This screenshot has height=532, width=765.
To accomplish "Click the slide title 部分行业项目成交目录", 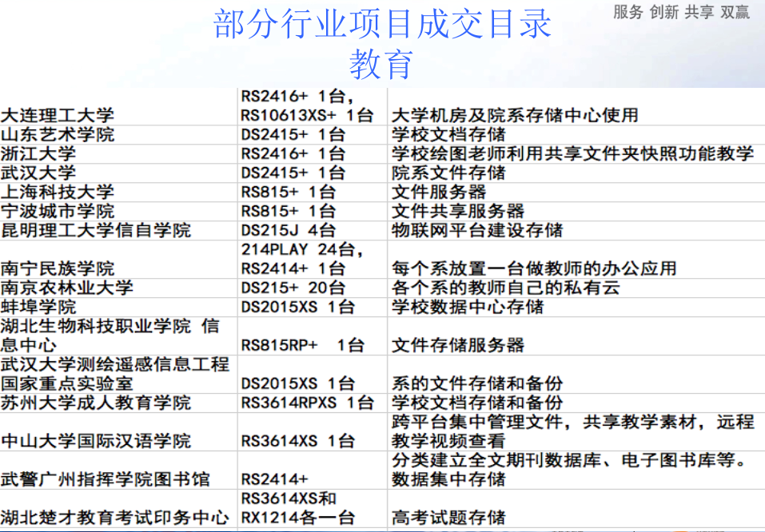I will pyautogui.click(x=382, y=25).
